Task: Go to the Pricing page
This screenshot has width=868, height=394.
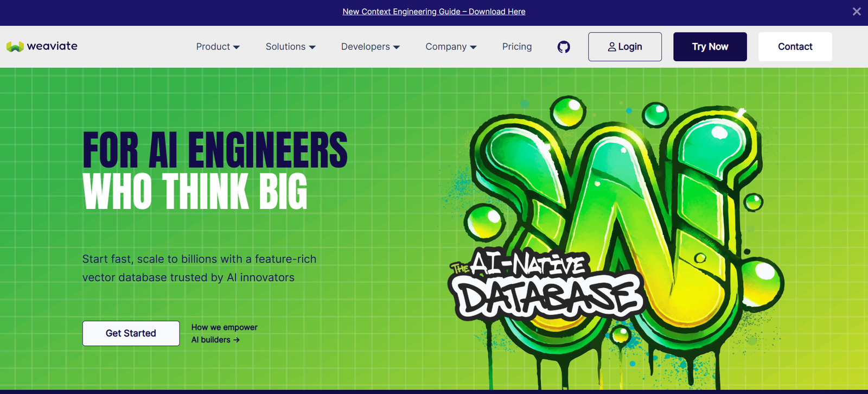Action: point(516,47)
